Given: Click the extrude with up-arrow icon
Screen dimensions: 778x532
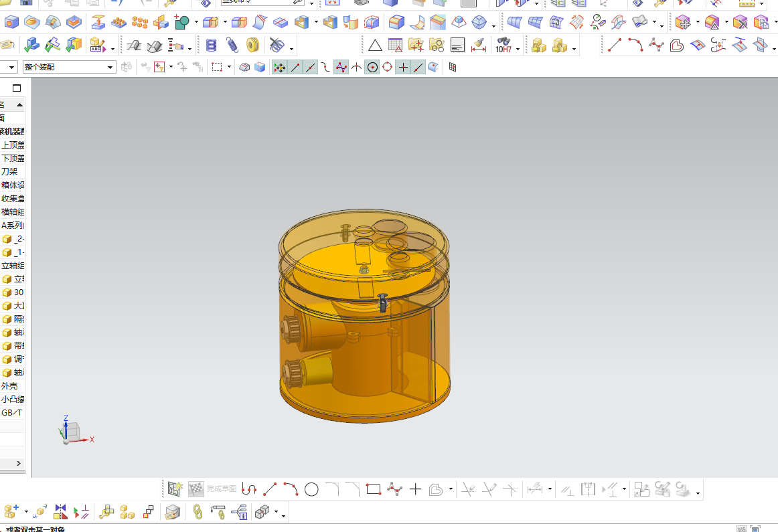Looking at the screenshot, I should 98,22.
